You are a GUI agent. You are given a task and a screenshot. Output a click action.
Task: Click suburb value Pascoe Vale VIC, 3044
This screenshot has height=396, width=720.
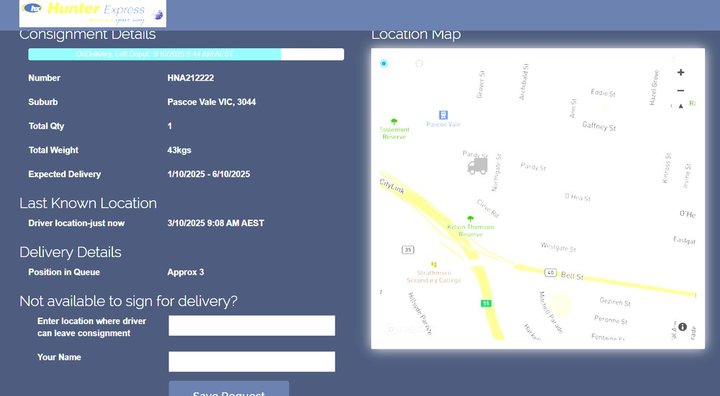click(x=212, y=102)
